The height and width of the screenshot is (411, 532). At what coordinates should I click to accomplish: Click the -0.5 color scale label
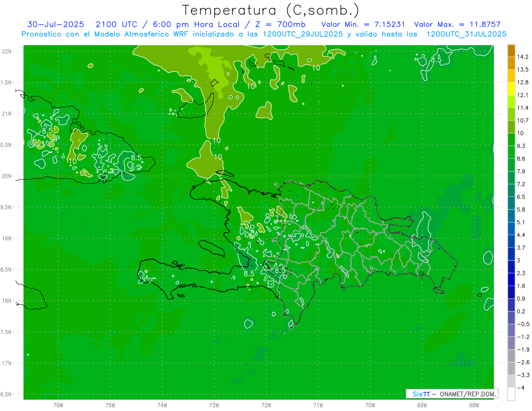point(523,324)
